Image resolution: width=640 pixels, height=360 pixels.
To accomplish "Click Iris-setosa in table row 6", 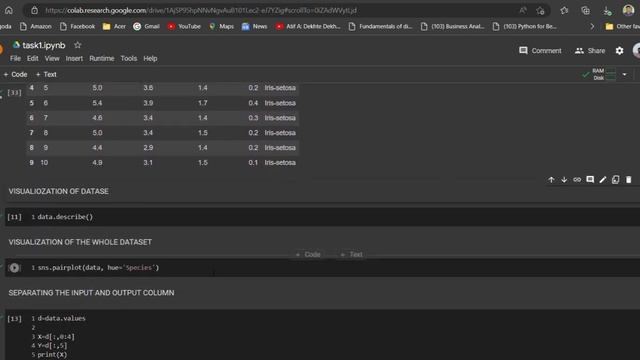I will [x=280, y=118].
